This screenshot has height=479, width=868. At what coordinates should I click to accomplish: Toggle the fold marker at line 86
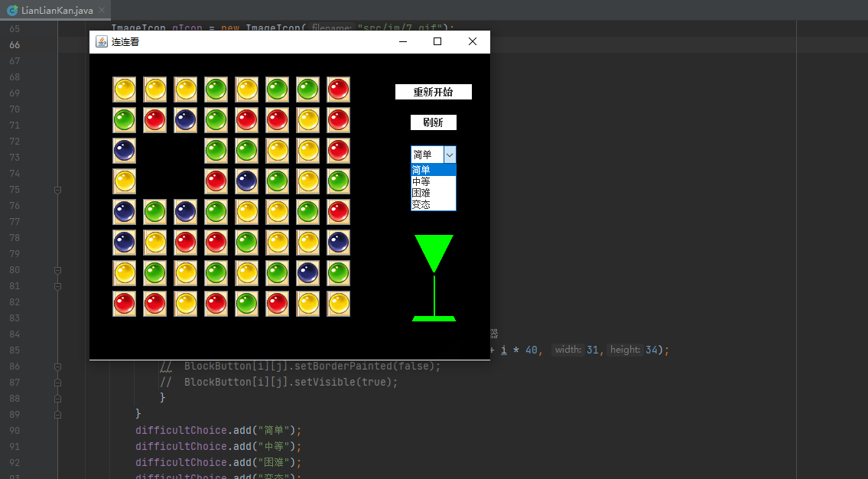[x=57, y=367]
